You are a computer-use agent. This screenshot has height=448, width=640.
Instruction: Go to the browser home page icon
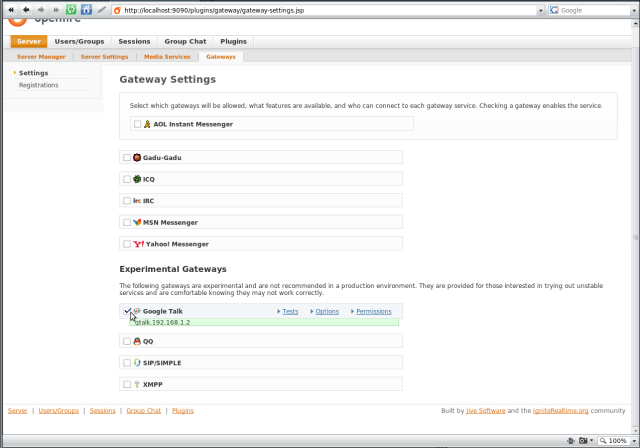pyautogui.click(x=86, y=10)
